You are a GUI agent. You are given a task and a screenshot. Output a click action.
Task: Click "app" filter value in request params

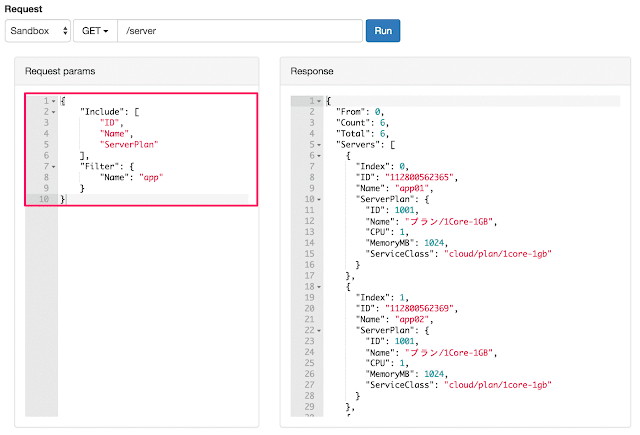pos(151,178)
